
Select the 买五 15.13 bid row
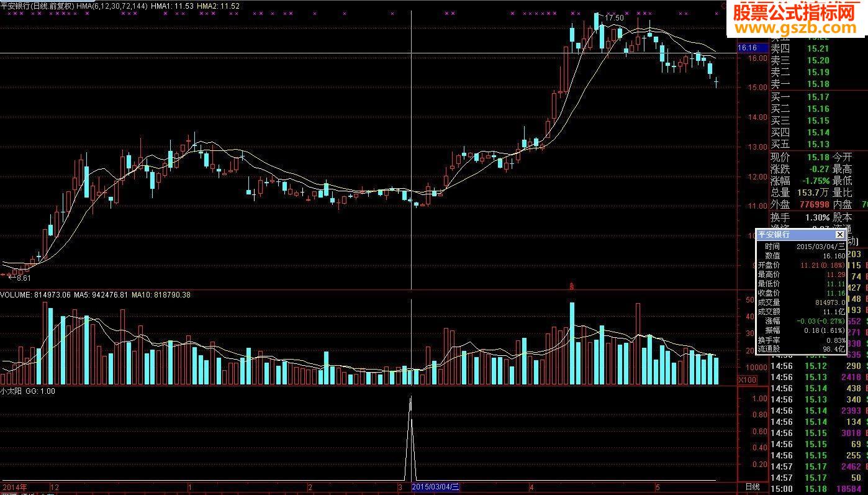801,144
